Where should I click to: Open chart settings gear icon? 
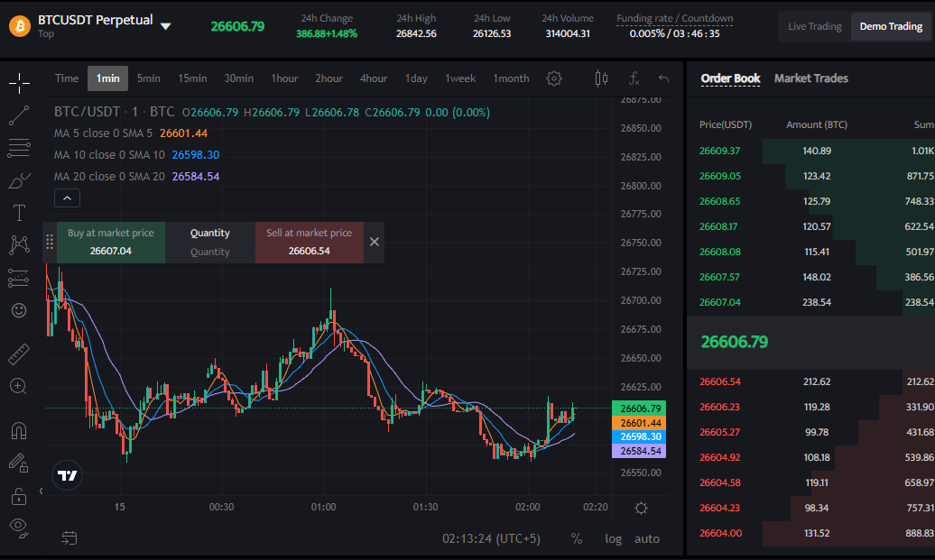tap(554, 78)
